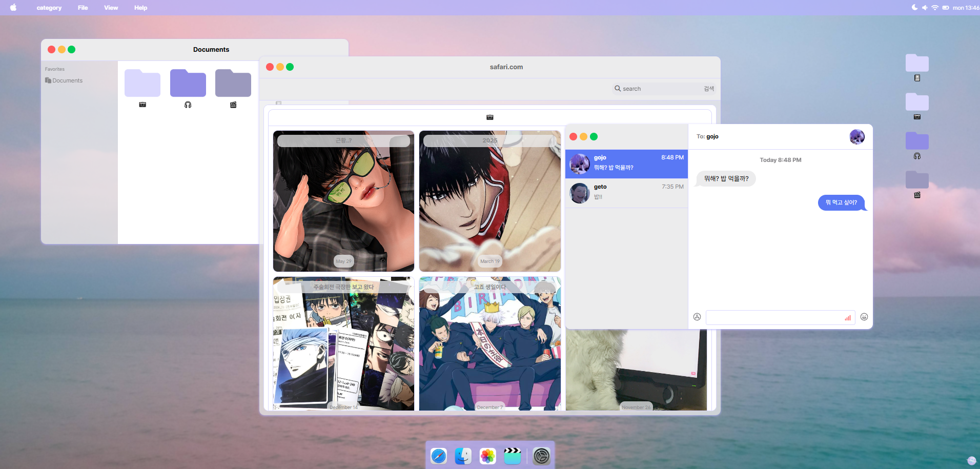This screenshot has height=469, width=980.
Task: Open the File menu
Action: [83, 8]
